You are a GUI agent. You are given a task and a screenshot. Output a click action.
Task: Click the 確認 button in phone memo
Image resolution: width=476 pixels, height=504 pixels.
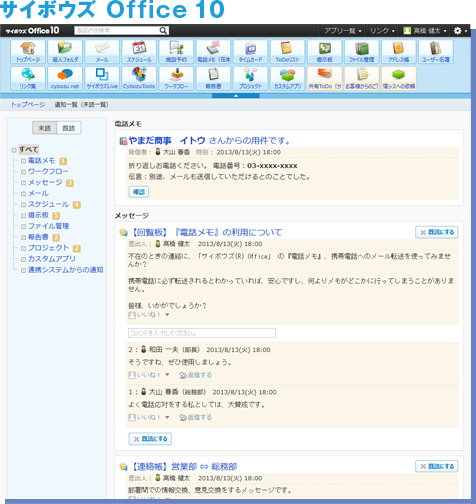[x=139, y=192]
